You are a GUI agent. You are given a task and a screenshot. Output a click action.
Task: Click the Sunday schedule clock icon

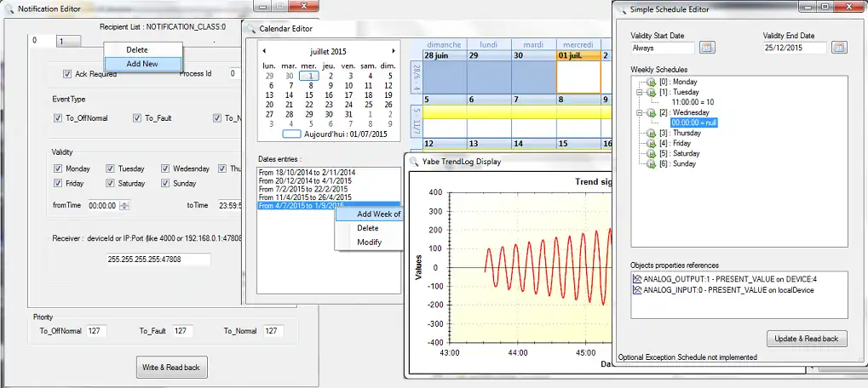coord(650,163)
